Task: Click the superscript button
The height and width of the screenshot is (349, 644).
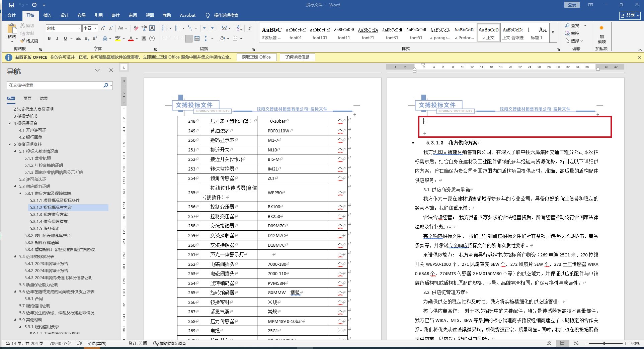Action: point(95,39)
